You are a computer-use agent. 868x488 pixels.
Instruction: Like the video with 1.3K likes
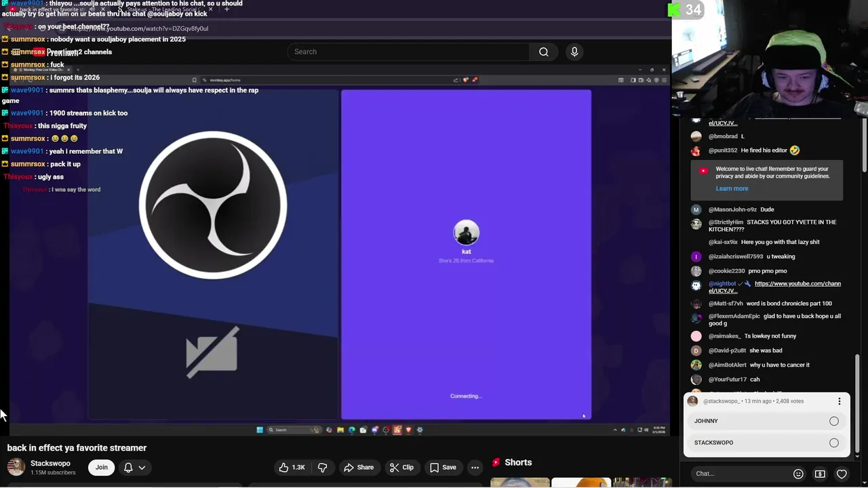(x=292, y=467)
